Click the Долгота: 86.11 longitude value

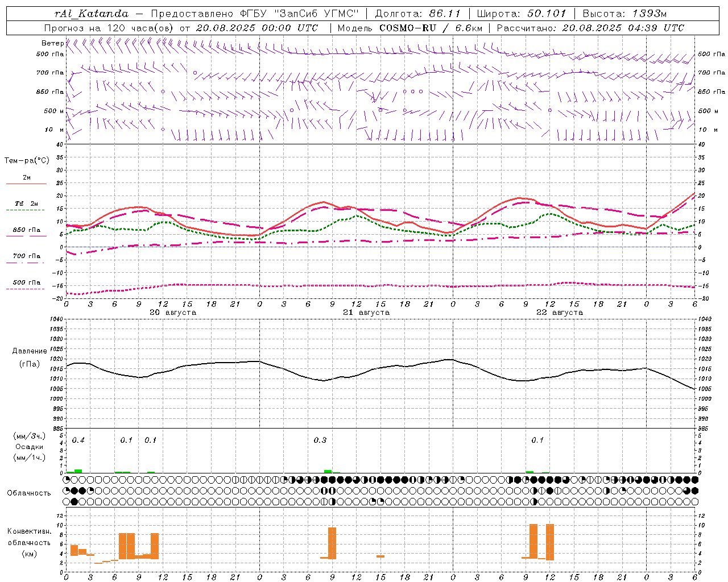pyautogui.click(x=418, y=14)
